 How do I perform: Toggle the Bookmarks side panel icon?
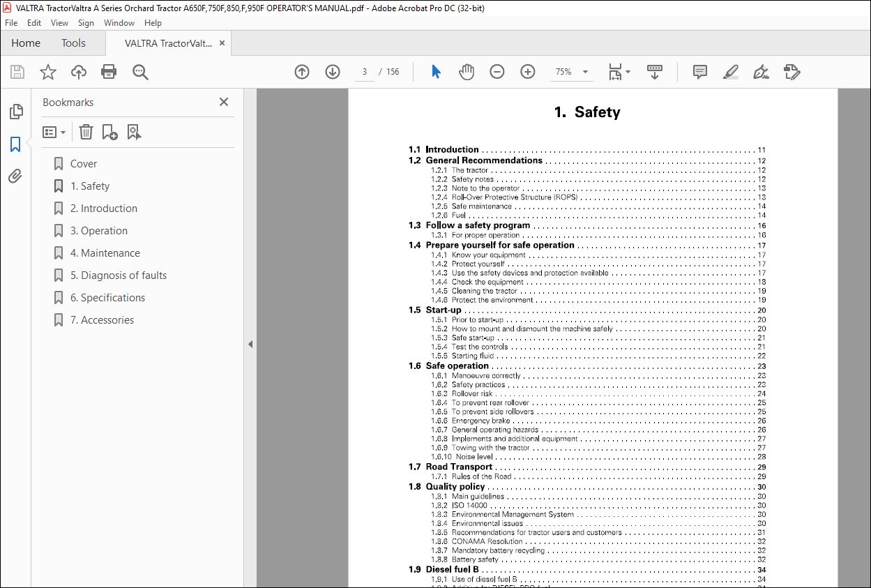(15, 144)
